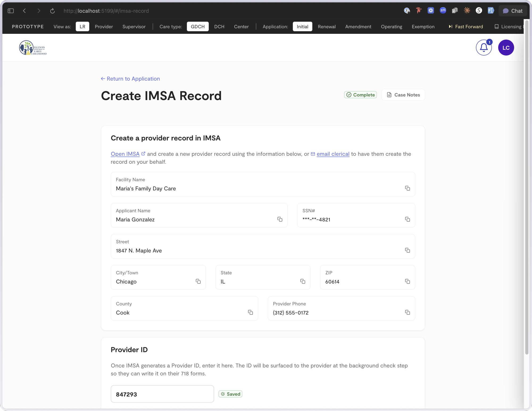Click the Illinois Early Childhood logo
Image resolution: width=532 pixels, height=411 pixels.
[33, 48]
